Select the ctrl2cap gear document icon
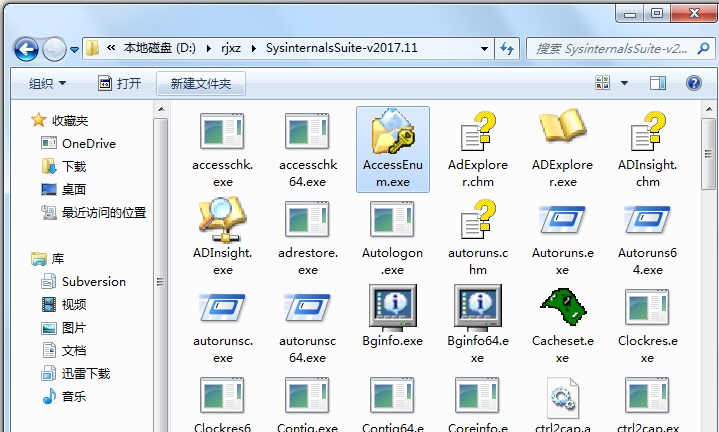 click(563, 397)
